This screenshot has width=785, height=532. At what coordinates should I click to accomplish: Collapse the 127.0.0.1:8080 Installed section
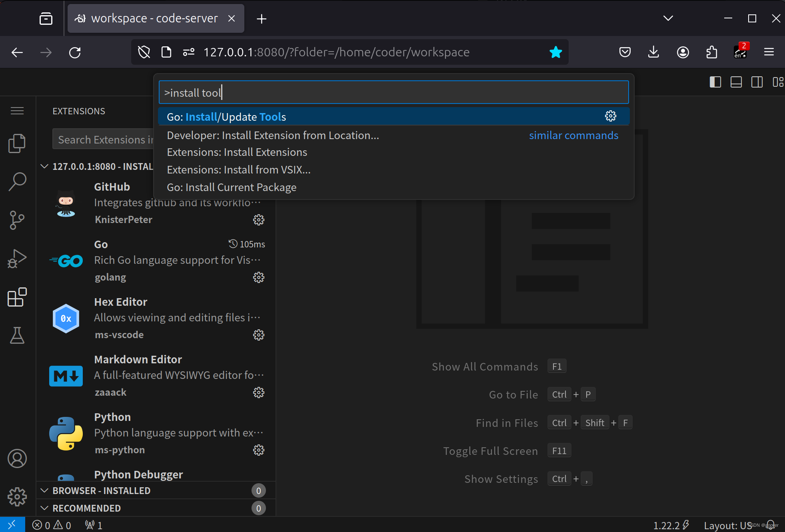(45, 166)
